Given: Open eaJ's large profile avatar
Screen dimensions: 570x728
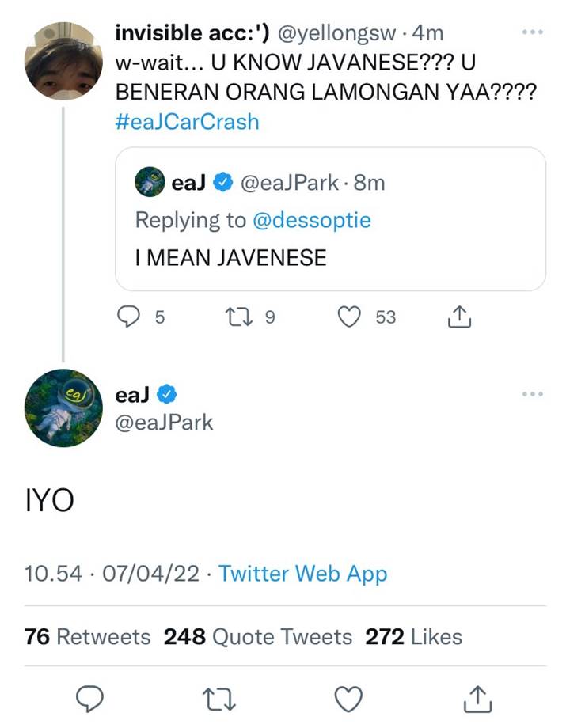Looking at the screenshot, I should [63, 408].
